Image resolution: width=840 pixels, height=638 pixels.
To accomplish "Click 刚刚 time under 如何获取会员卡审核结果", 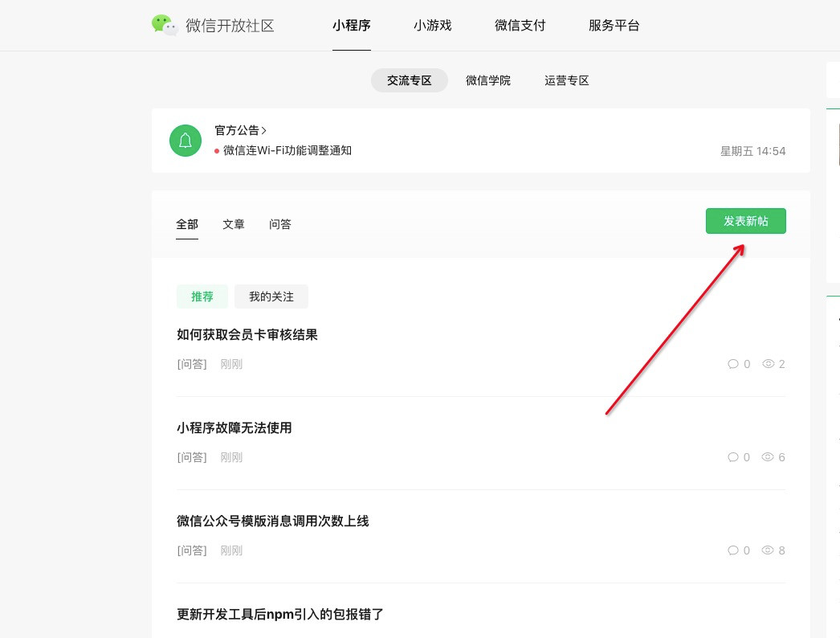I will coord(231,364).
